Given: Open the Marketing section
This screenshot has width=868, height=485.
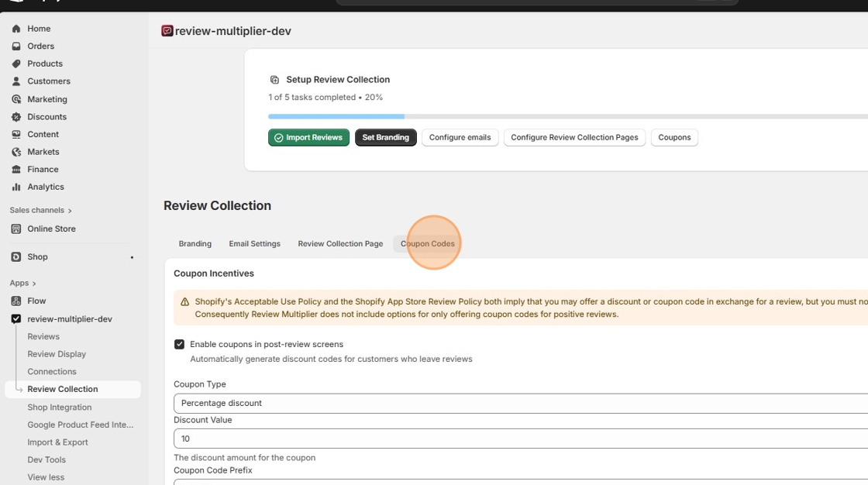Looking at the screenshot, I should (16, 98).
